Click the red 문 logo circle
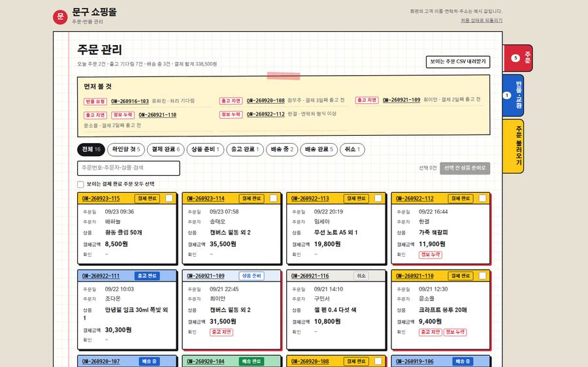Viewport: 588px width, 367px height. click(x=60, y=17)
